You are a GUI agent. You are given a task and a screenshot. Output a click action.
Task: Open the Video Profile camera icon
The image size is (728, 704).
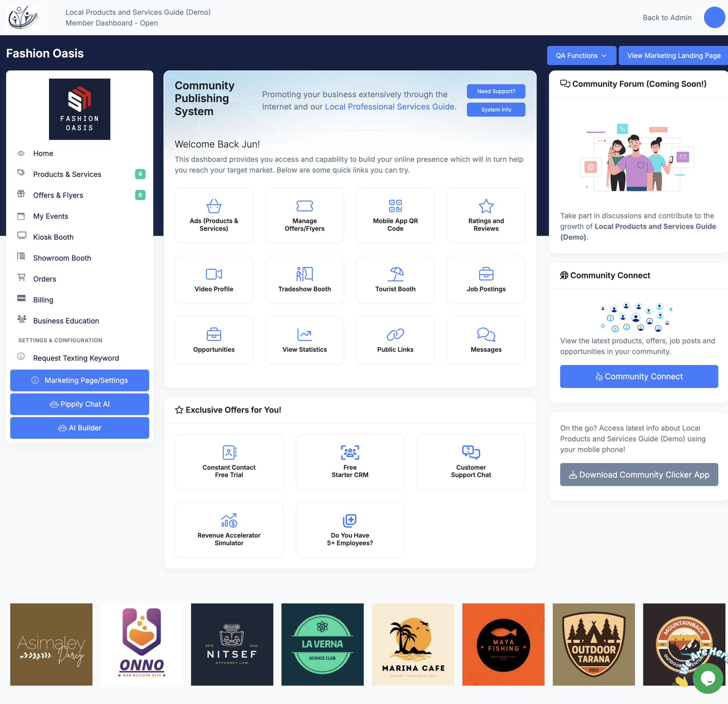[x=213, y=274]
